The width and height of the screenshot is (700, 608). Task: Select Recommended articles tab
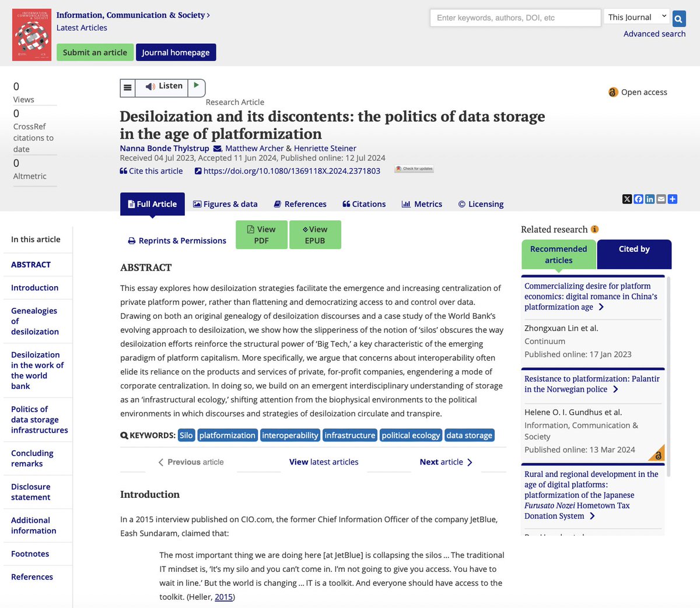[x=558, y=254]
